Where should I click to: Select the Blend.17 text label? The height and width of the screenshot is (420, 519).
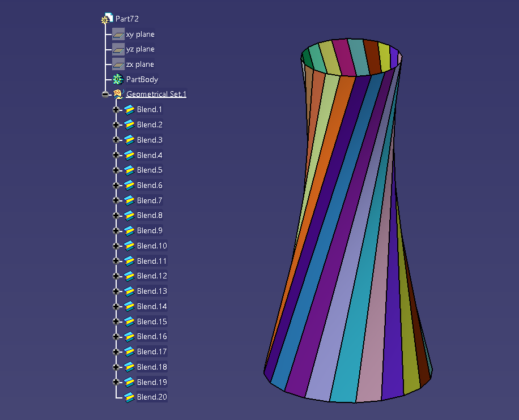tap(152, 352)
